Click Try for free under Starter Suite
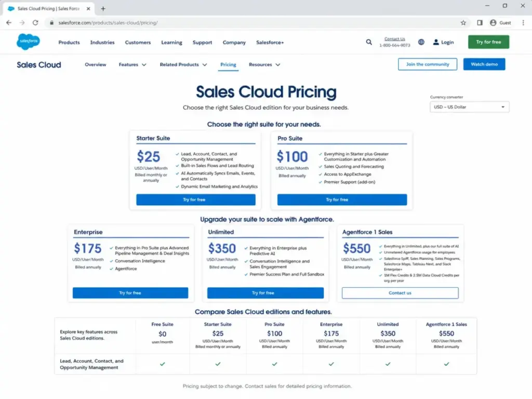532x399 pixels. click(x=196, y=199)
